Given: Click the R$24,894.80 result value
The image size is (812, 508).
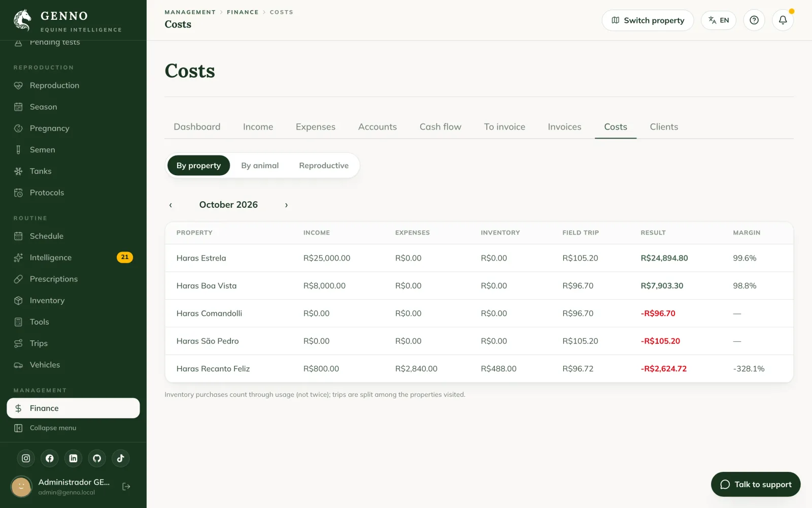Looking at the screenshot, I should point(664,258).
